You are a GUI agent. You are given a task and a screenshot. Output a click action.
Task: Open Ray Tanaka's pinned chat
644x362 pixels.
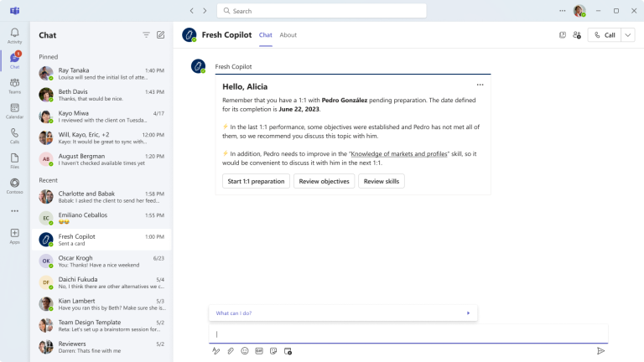[101, 74]
